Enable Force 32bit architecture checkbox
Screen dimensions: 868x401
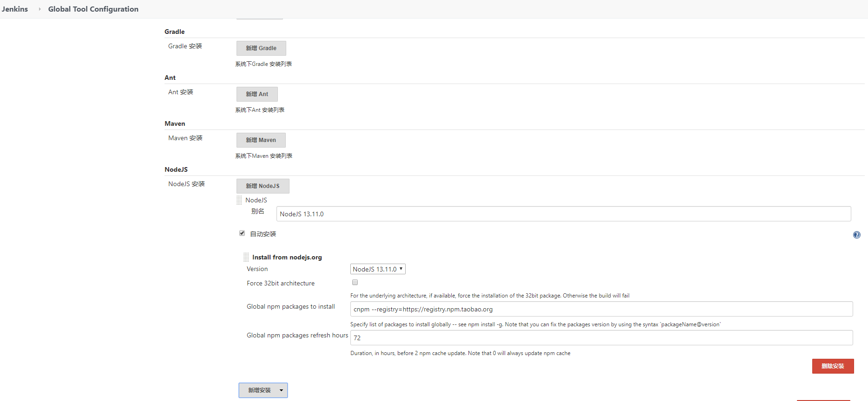coord(355,282)
